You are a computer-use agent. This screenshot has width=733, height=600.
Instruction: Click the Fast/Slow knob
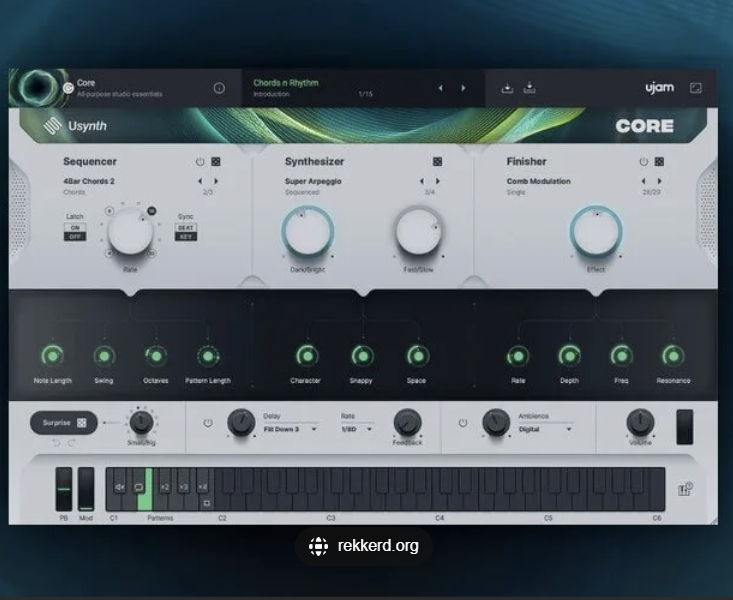pyautogui.click(x=418, y=232)
